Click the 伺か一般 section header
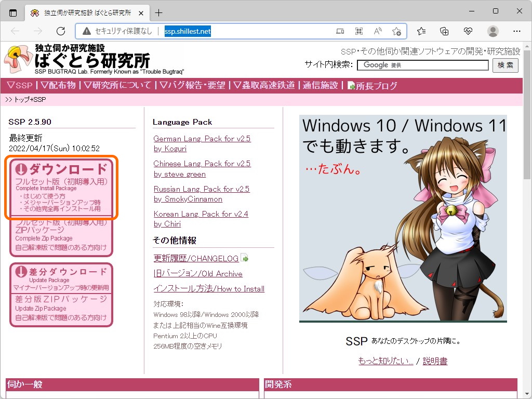Viewport: 532px width, 399px height. [132, 384]
